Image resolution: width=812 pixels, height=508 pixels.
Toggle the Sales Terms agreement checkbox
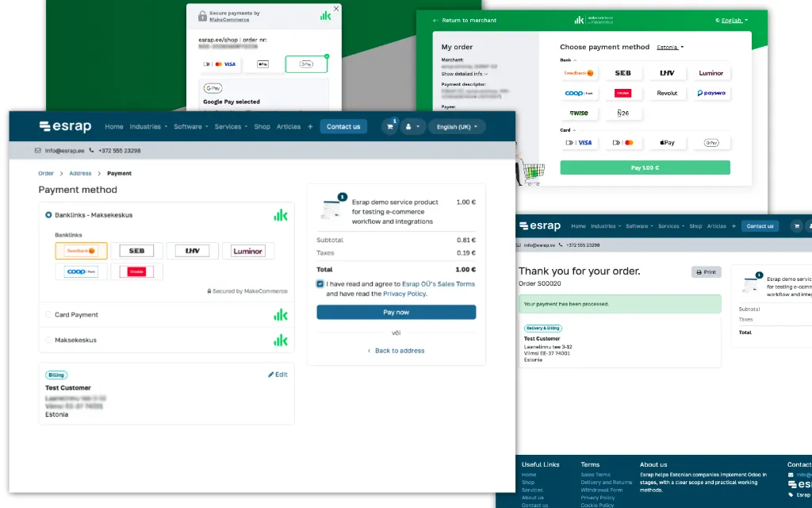click(320, 284)
